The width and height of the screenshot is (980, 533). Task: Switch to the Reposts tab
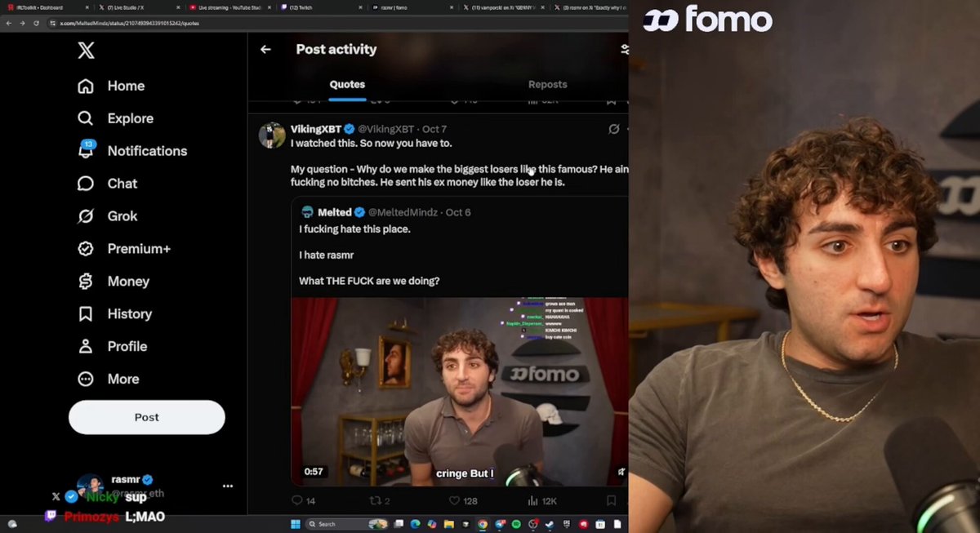[x=547, y=84]
